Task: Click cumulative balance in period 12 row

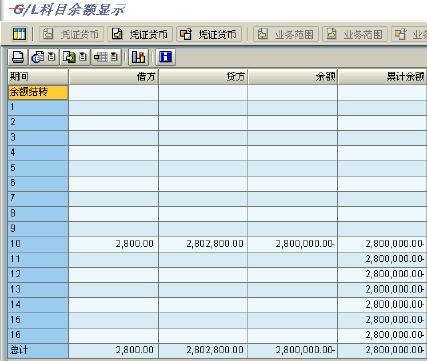Action: [x=395, y=274]
